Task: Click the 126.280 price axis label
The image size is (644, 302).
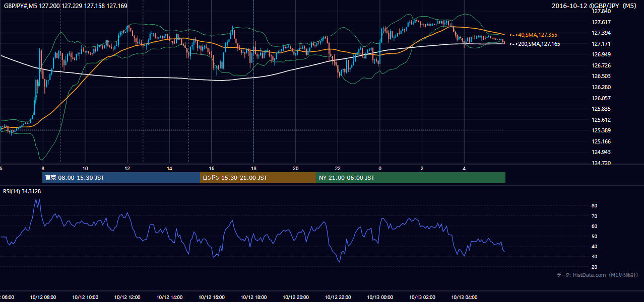Action: pos(601,87)
